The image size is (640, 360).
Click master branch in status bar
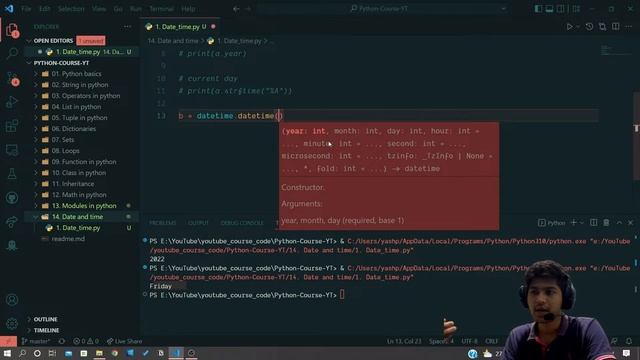tap(36, 341)
